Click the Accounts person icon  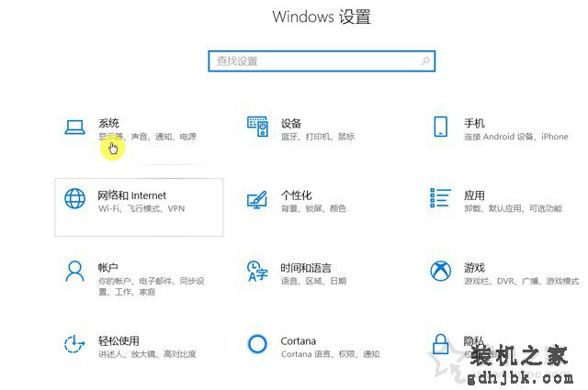pos(74,271)
